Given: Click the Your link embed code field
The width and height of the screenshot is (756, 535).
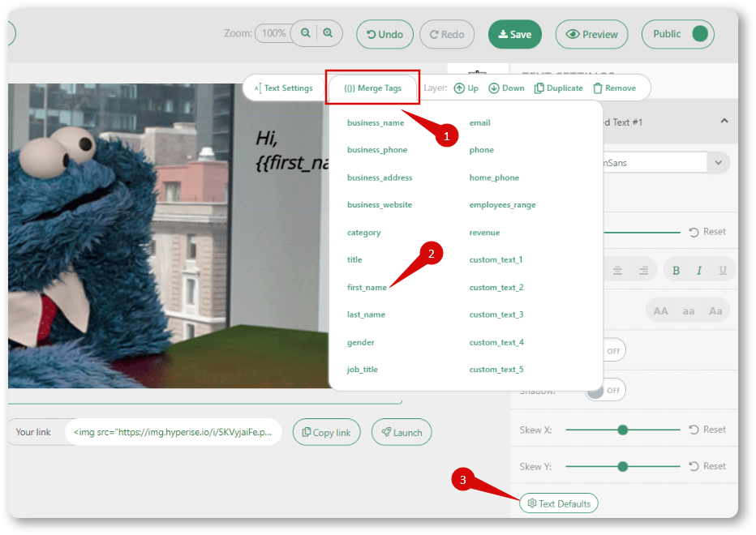Looking at the screenshot, I should point(173,432).
